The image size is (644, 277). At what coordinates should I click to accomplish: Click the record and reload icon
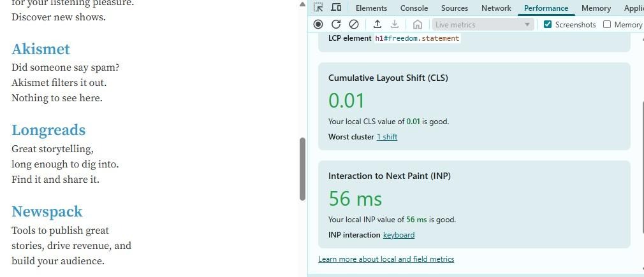(336, 25)
